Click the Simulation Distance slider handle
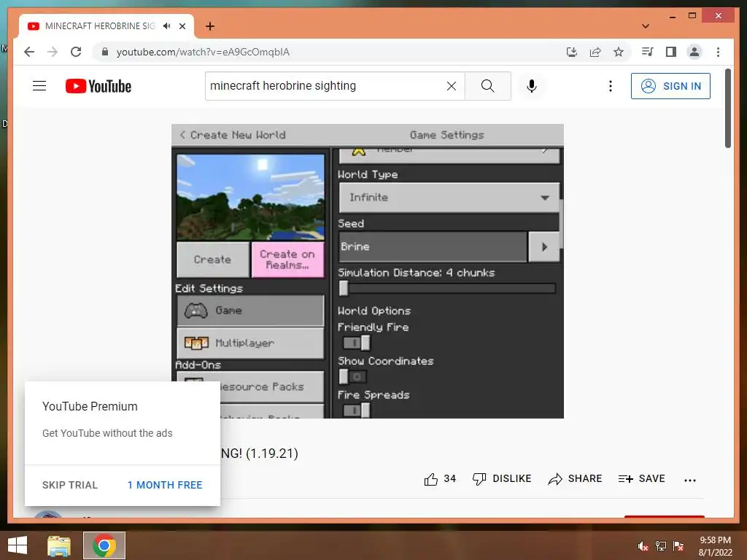The width and height of the screenshot is (747, 560). 344,288
